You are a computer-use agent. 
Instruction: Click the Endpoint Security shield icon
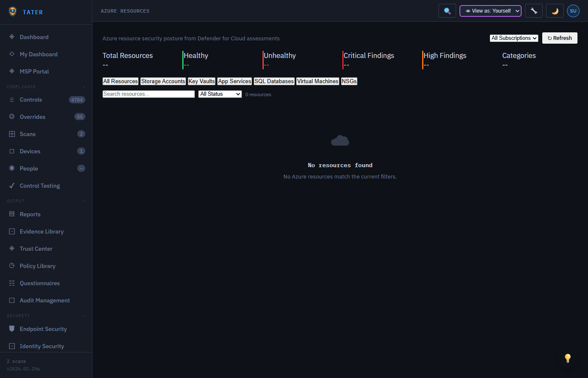click(12, 329)
